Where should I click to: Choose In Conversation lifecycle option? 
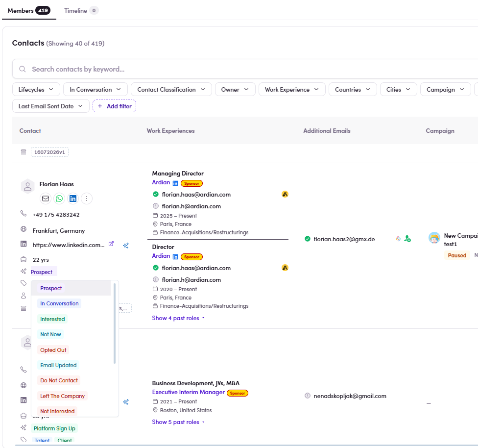click(59, 303)
